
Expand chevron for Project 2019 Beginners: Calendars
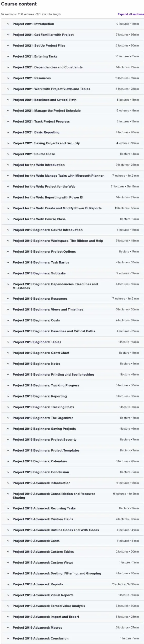(x=8, y=461)
